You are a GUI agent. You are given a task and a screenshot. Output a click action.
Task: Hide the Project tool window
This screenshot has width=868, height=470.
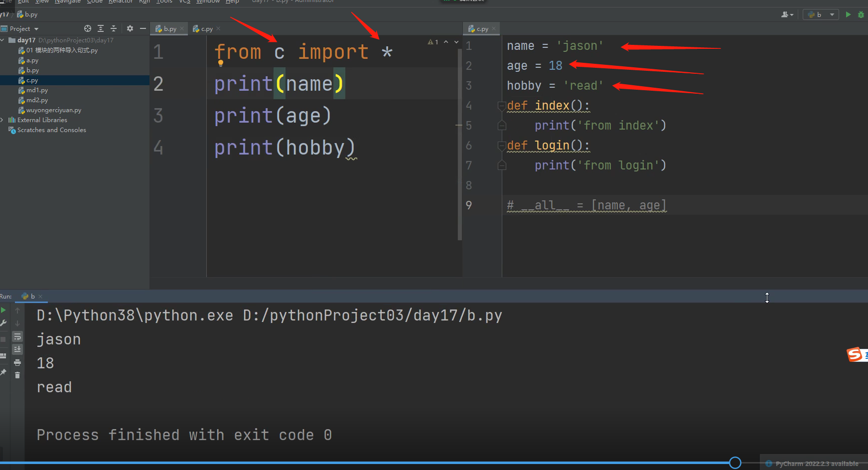coord(143,28)
